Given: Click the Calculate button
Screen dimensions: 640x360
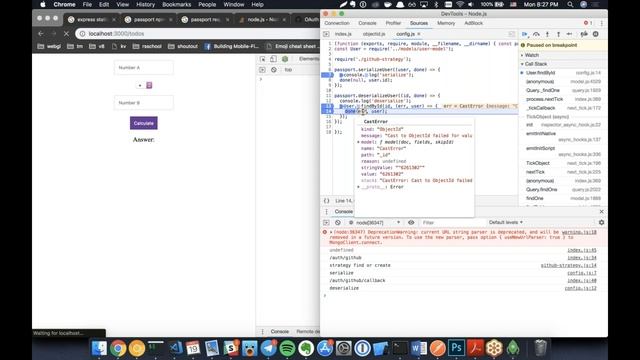Looking at the screenshot, I should pos(144,123).
